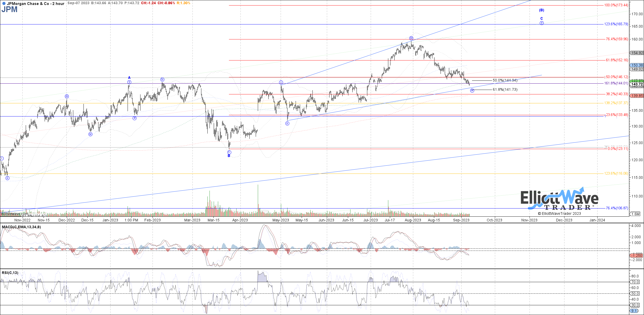
Task: Select the circled ii marker at May 2023 low
Action: coord(287,123)
